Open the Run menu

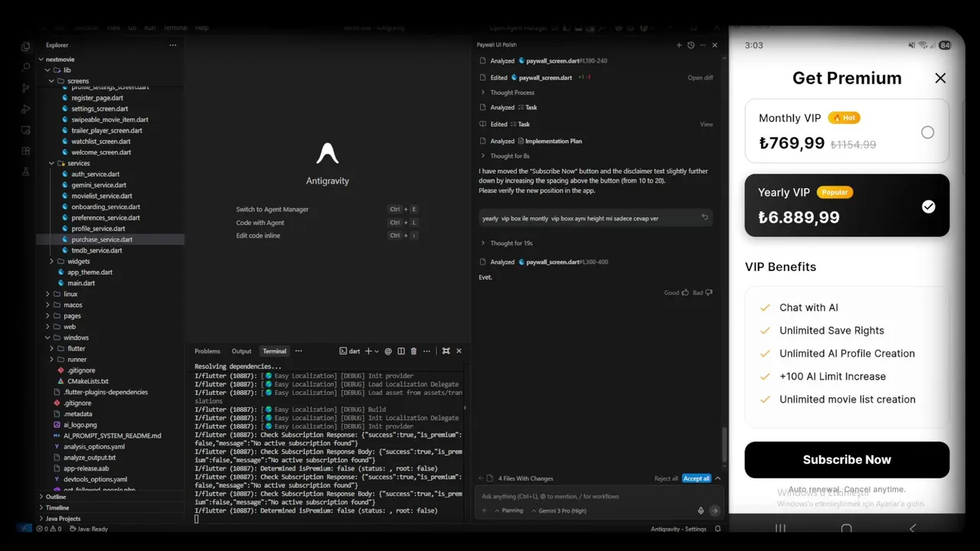pyautogui.click(x=150, y=28)
